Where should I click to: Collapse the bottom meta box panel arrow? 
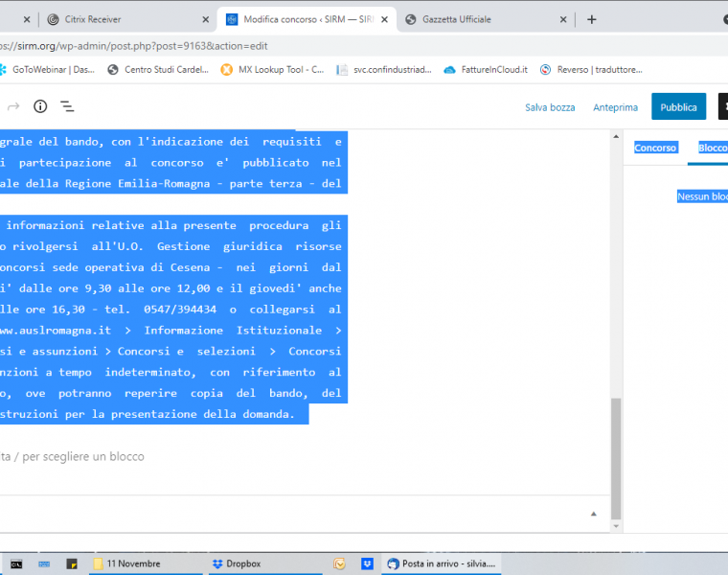(593, 514)
